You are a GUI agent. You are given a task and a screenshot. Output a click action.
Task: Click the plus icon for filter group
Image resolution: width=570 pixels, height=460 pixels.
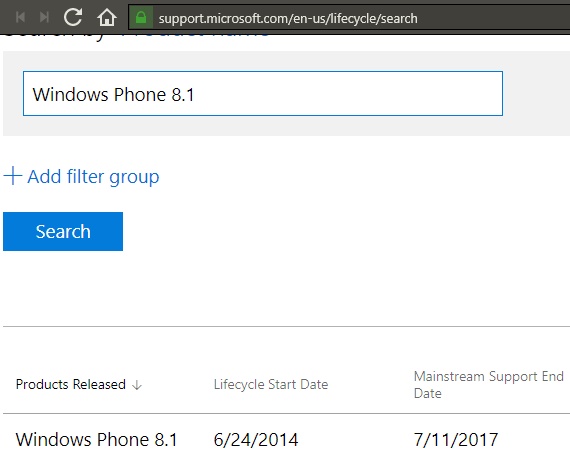pyautogui.click(x=13, y=176)
